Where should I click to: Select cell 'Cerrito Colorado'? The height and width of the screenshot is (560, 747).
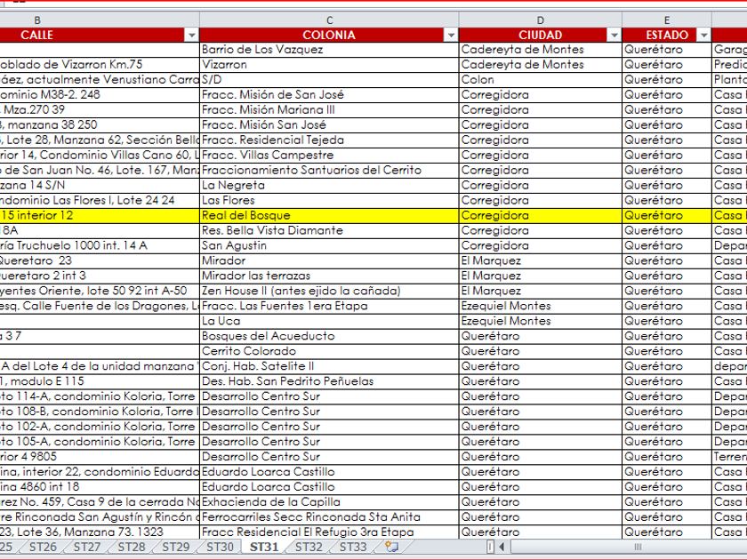(x=329, y=351)
